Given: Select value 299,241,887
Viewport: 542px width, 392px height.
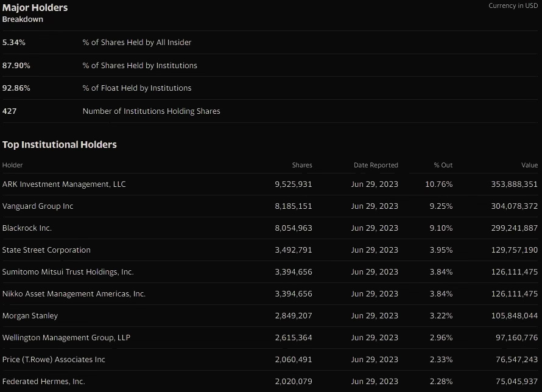Looking at the screenshot, I should pos(515,228).
